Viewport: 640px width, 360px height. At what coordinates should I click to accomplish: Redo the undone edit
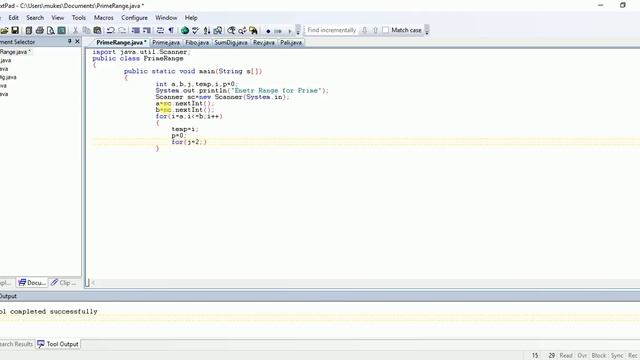click(122, 31)
